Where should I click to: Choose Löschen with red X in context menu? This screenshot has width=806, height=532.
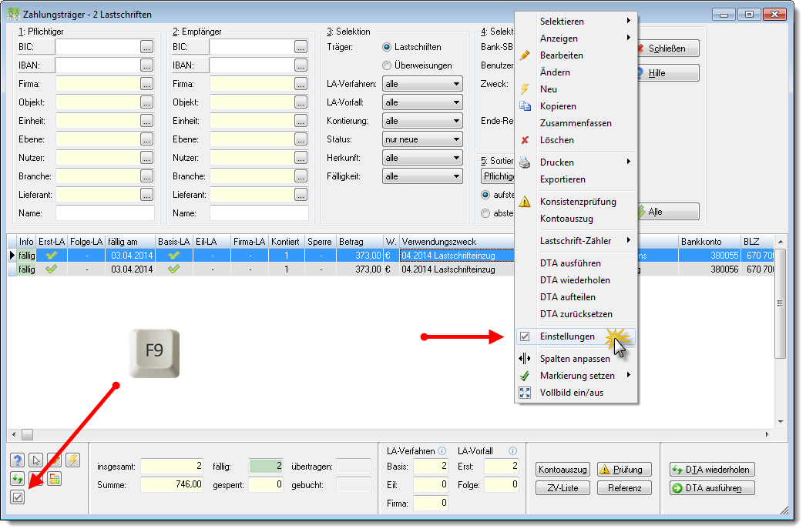coord(576,139)
